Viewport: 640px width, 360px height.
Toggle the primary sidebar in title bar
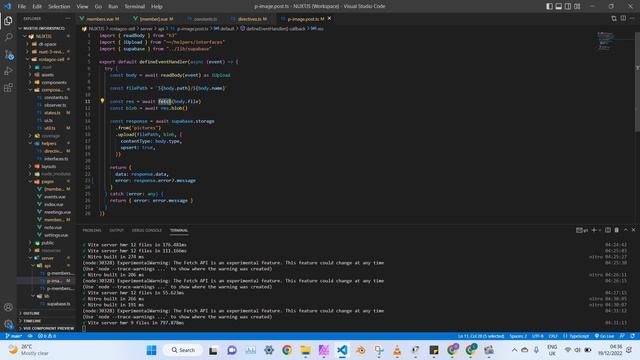pyautogui.click(x=549, y=6)
